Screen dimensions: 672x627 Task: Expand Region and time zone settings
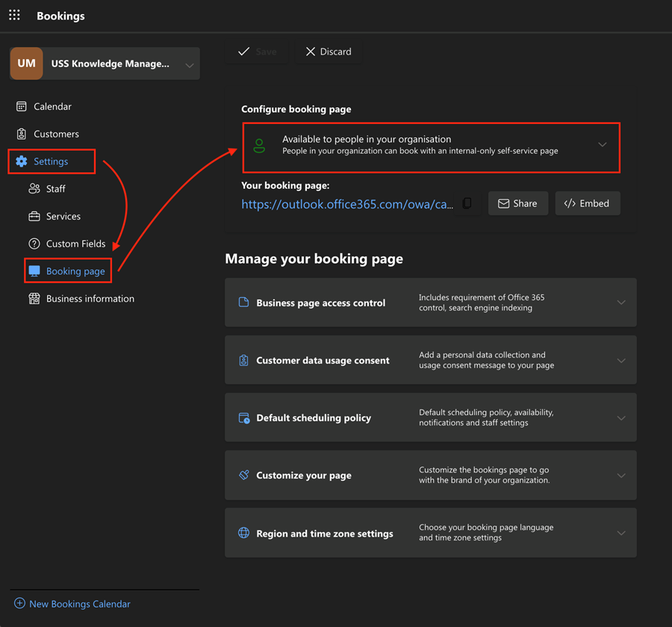tap(431, 533)
